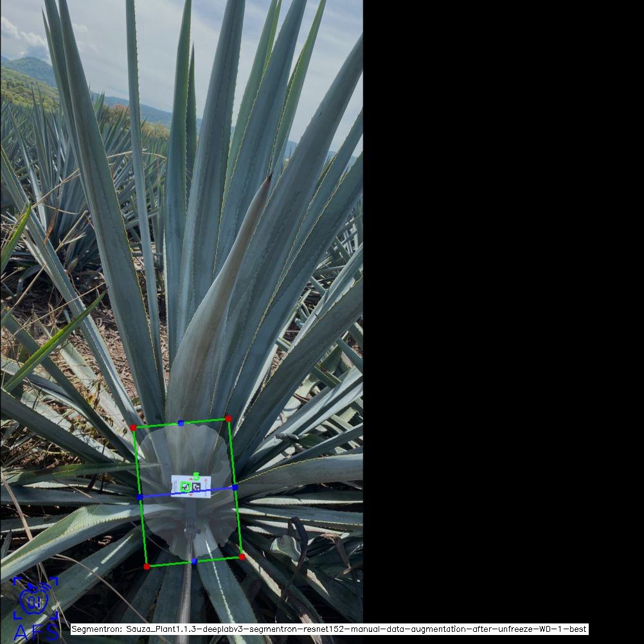Click the unoutlined ArUco marker on tag

pyautogui.click(x=196, y=488)
